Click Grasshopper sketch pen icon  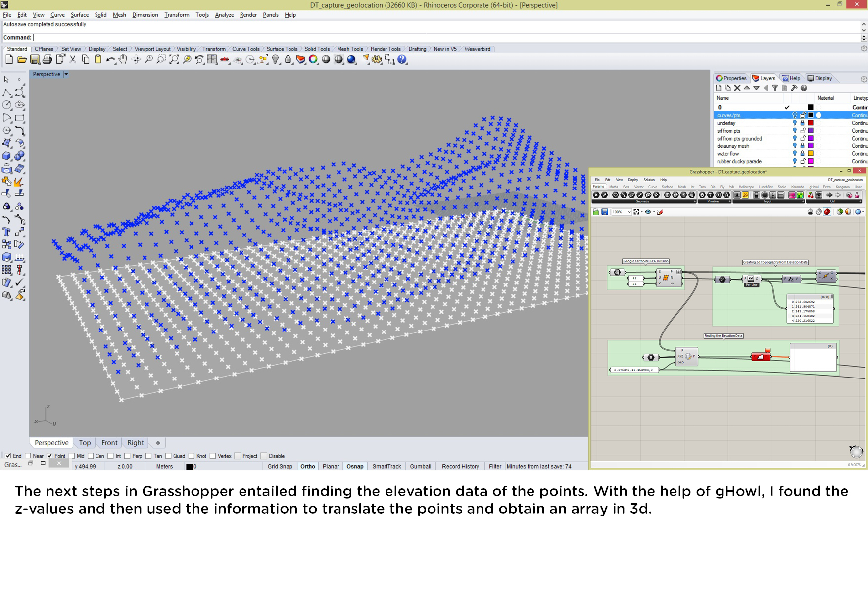point(660,212)
